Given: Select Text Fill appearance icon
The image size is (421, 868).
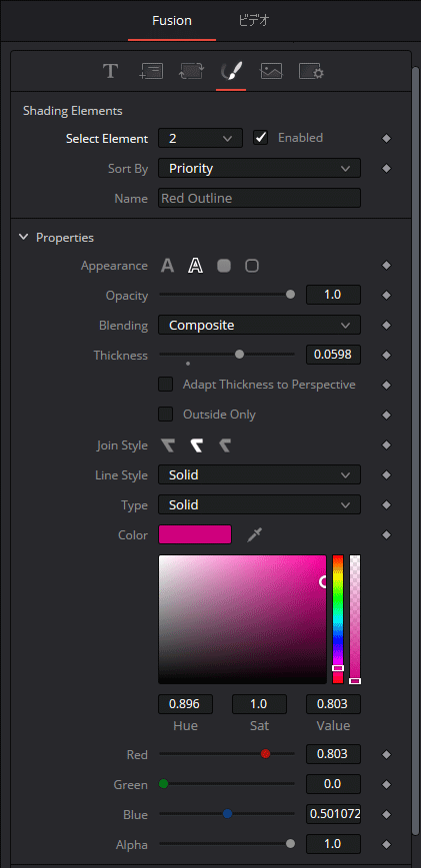Looking at the screenshot, I should tap(167, 266).
